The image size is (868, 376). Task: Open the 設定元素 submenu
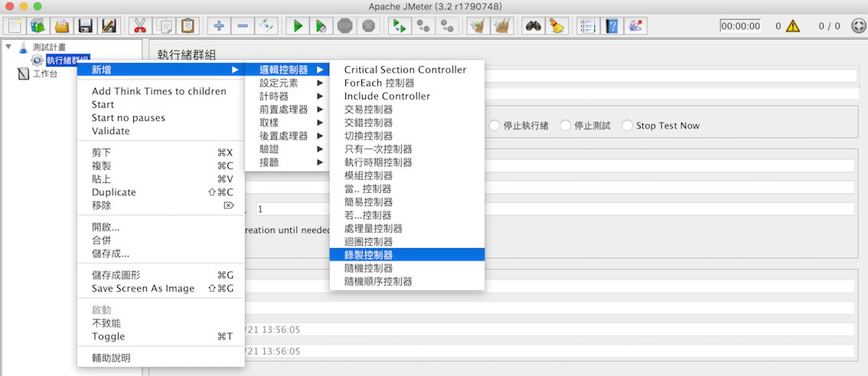click(x=287, y=83)
